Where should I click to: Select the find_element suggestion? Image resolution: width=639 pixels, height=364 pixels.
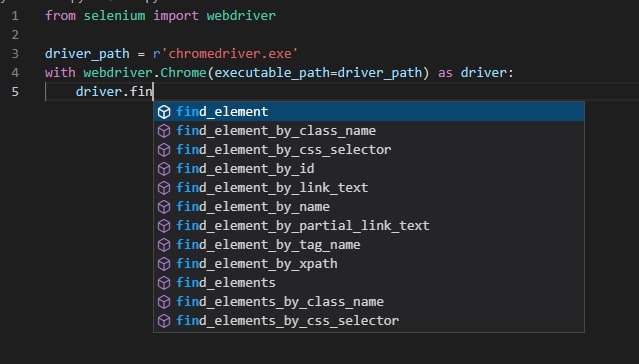click(369, 112)
